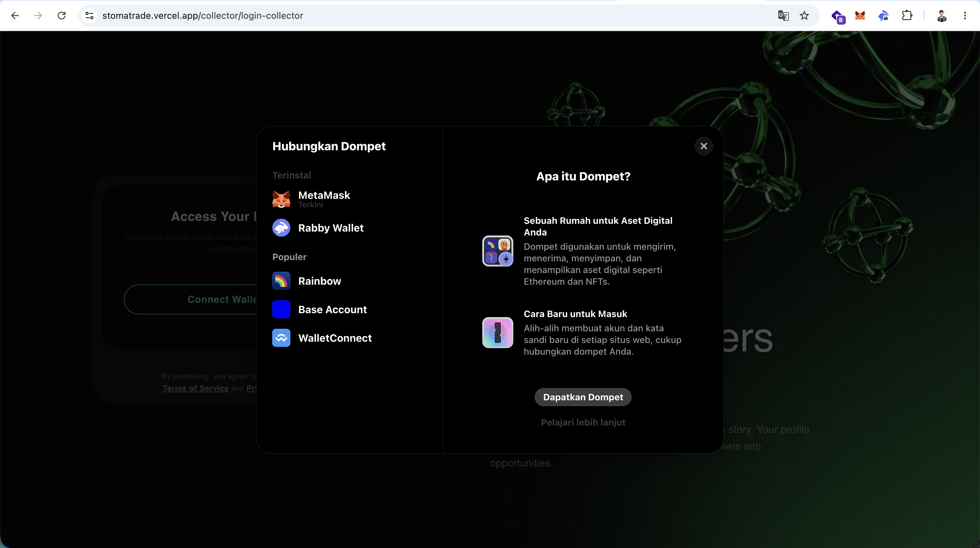Open the Chrome three-dot menu
The width and height of the screenshot is (980, 548).
pos(965,16)
